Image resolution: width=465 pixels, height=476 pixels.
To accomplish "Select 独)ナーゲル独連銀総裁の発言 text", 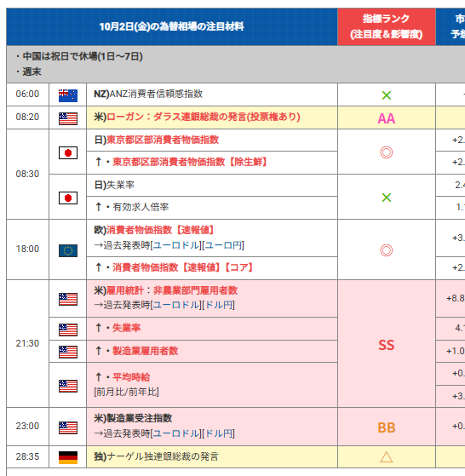I will [156, 456].
